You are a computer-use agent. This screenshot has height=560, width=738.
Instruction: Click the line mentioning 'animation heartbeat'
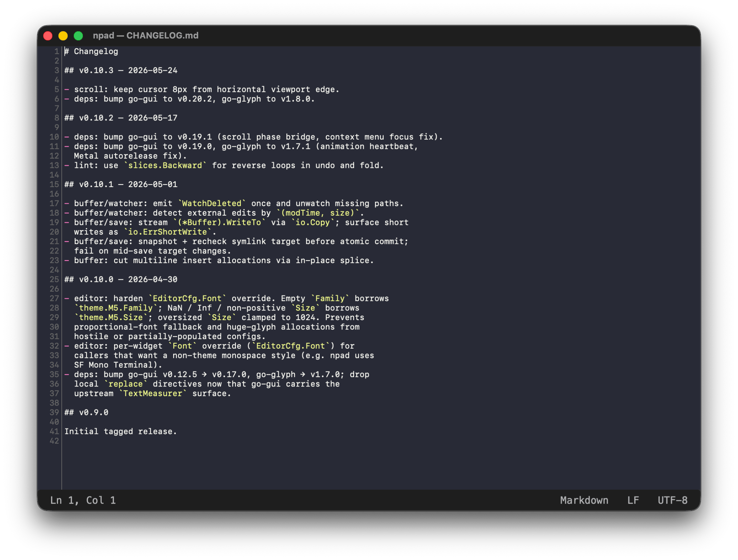point(241,146)
